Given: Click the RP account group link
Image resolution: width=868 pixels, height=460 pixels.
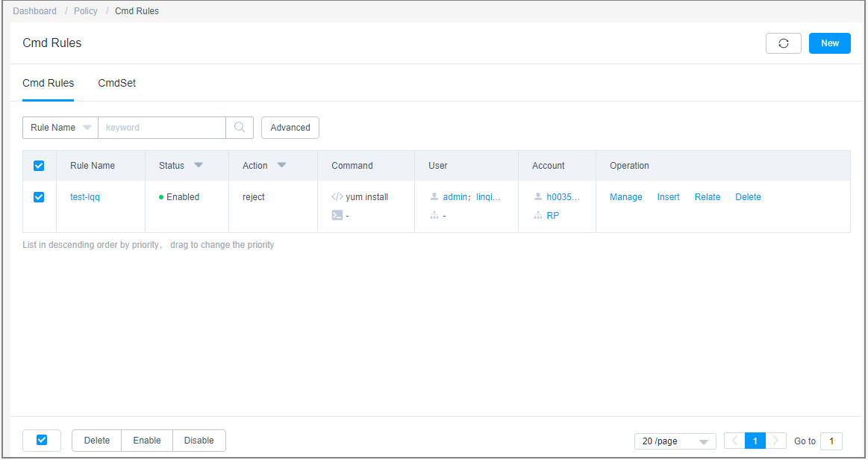Looking at the screenshot, I should [552, 216].
